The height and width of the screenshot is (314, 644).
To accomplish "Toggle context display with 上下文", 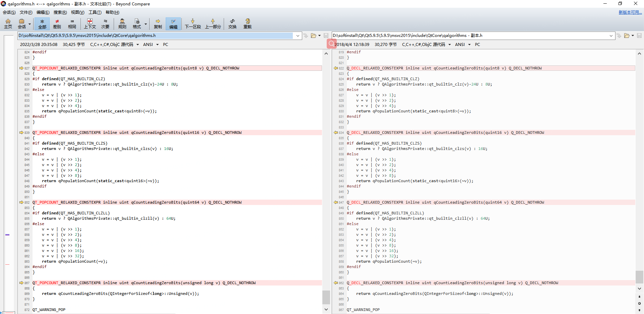I will [90, 23].
